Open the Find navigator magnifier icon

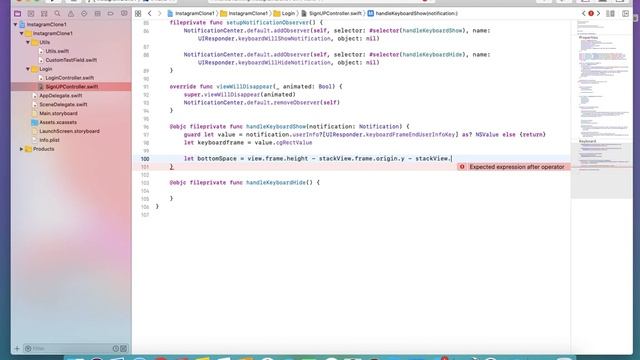point(57,13)
